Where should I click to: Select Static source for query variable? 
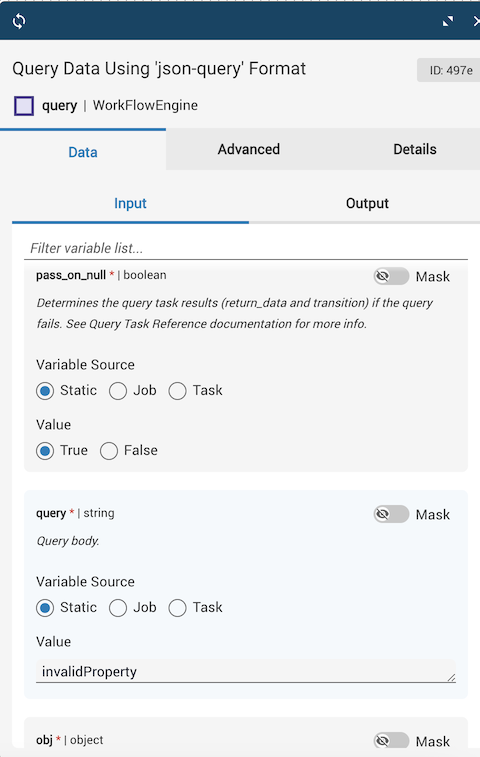coord(45,608)
